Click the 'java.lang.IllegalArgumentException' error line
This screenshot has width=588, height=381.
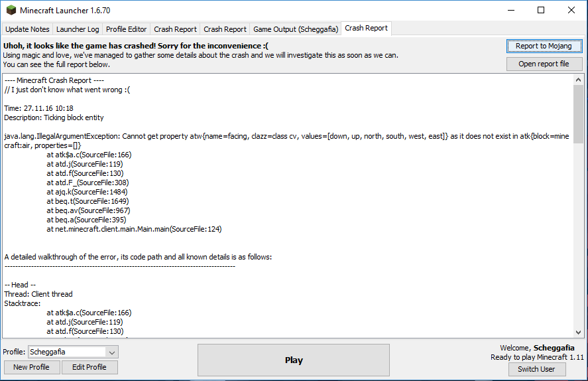coord(286,141)
